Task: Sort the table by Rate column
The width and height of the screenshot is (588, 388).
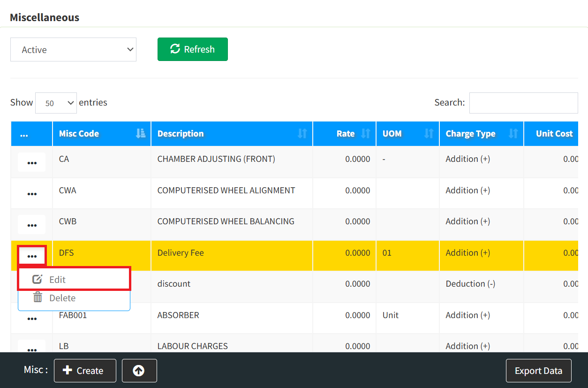Action: point(365,134)
